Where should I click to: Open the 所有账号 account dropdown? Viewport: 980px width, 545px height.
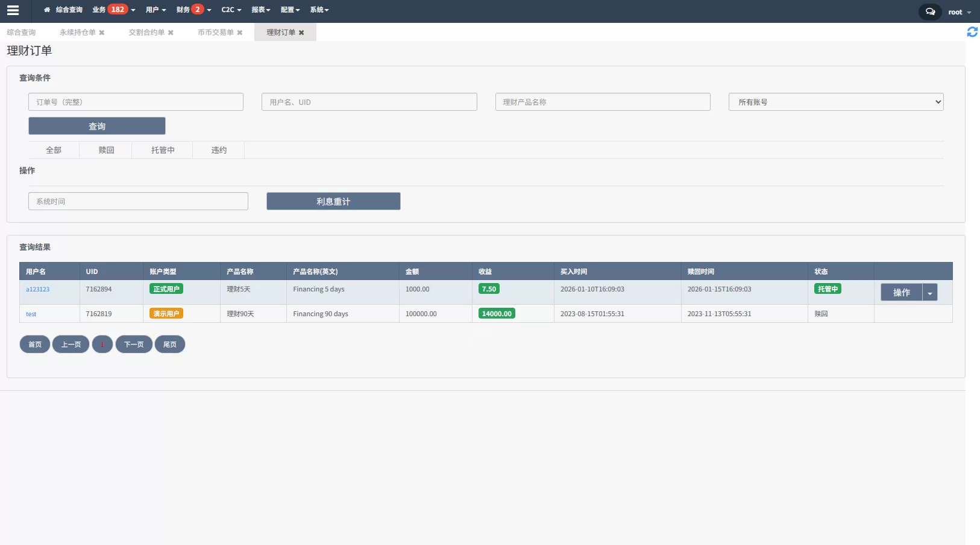point(835,102)
